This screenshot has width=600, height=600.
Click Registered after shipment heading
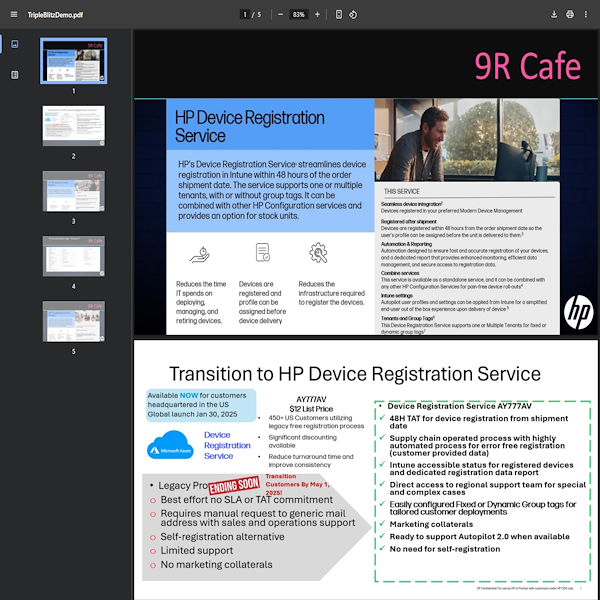click(408, 221)
